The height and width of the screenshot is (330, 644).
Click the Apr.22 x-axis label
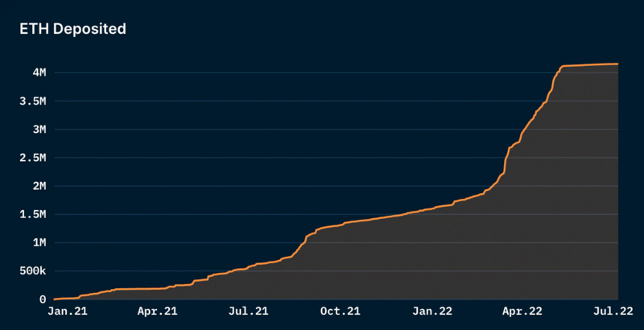coord(522,311)
